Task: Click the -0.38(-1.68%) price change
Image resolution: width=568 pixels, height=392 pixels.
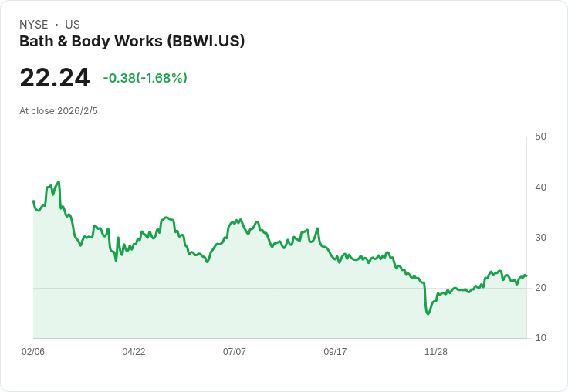Action: (x=145, y=77)
